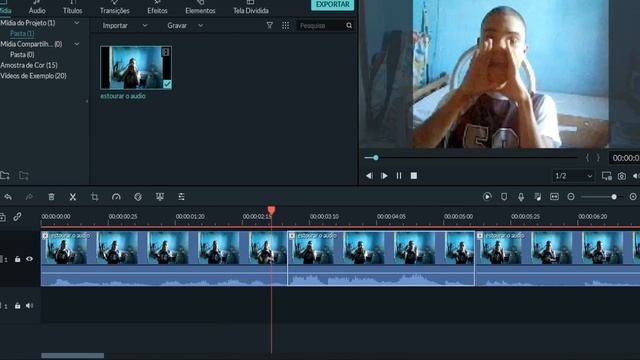Open the 1/2 preview quality dropdown
Viewport: 640px width, 360px height.
573,176
